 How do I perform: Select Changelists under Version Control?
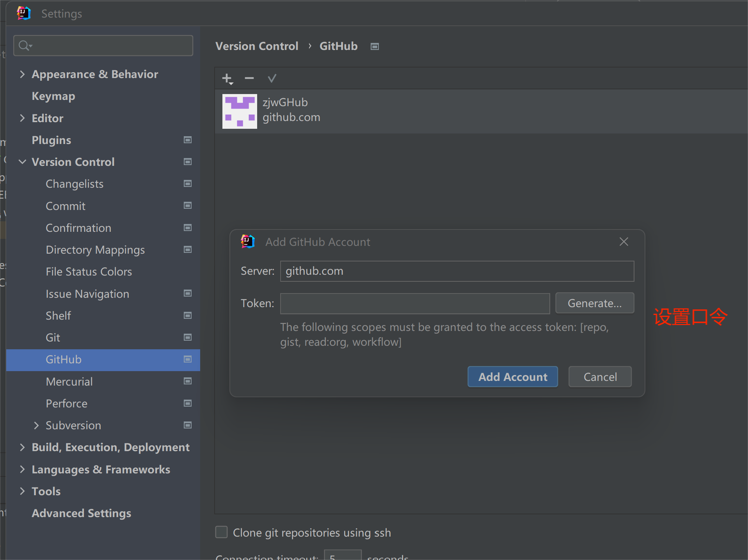click(x=75, y=184)
